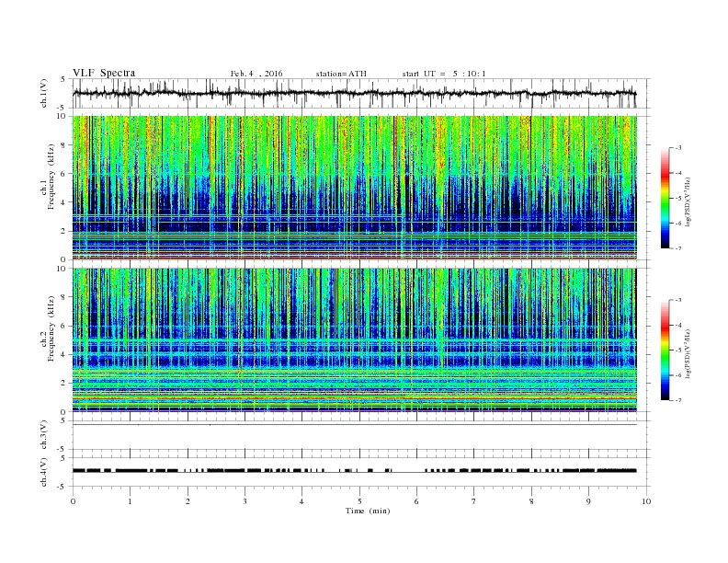Click the ch.4 black pulse trace
The width and height of the screenshot is (728, 563).
[354, 471]
